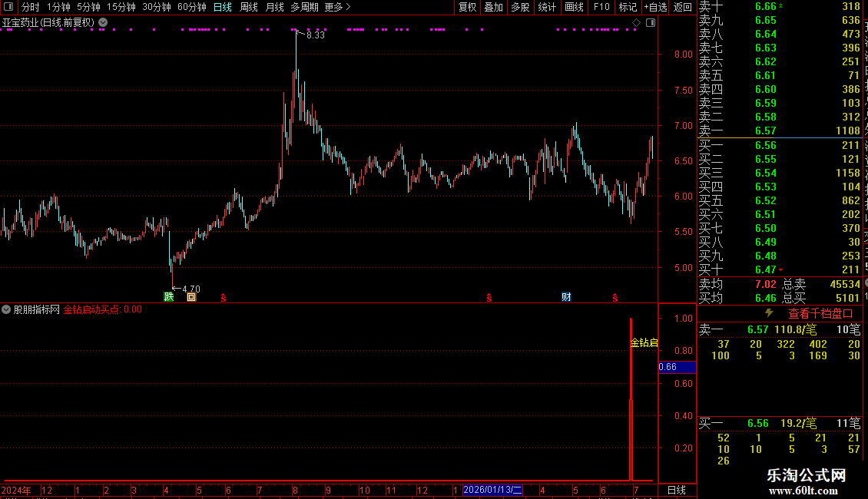Select the 买三 6.54 order row
Viewport: 868px width, 499px height.
point(780,173)
